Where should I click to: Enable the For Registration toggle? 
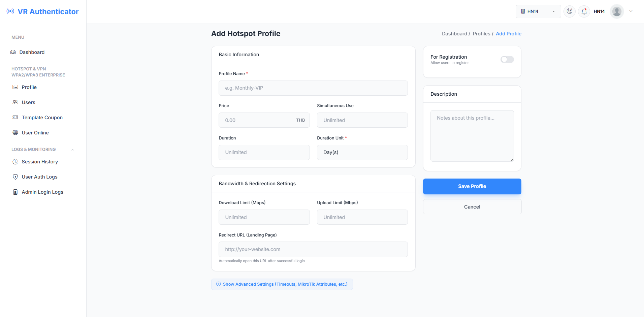pos(507,60)
